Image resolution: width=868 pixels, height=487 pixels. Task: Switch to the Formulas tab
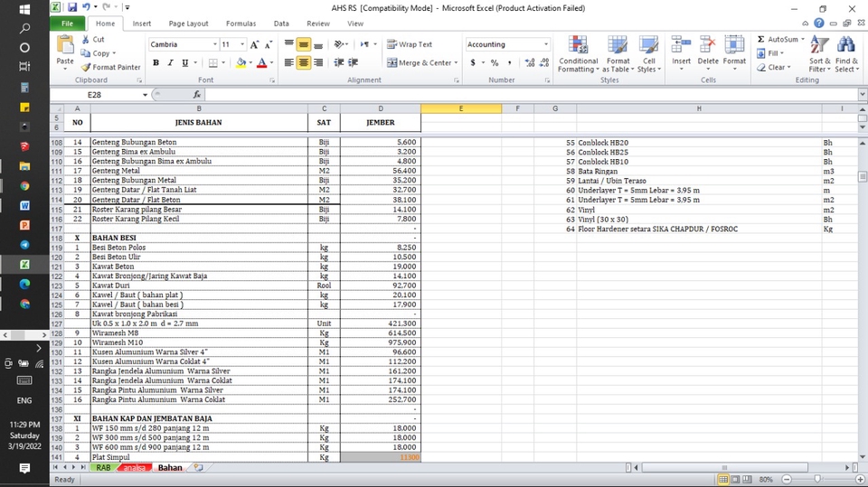[241, 23]
